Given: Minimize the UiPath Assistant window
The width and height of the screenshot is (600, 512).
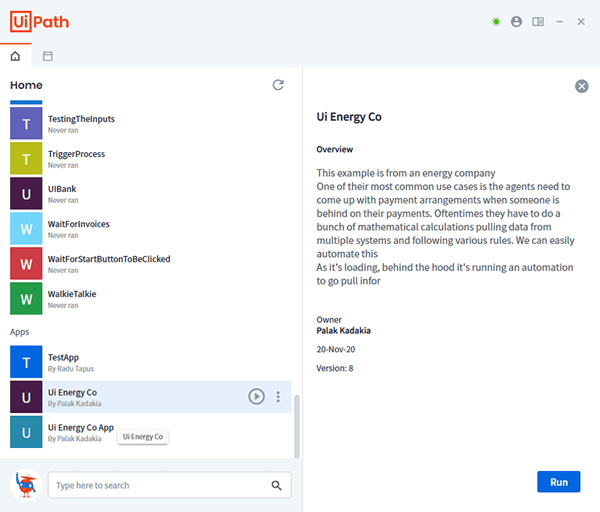Looking at the screenshot, I should [559, 22].
